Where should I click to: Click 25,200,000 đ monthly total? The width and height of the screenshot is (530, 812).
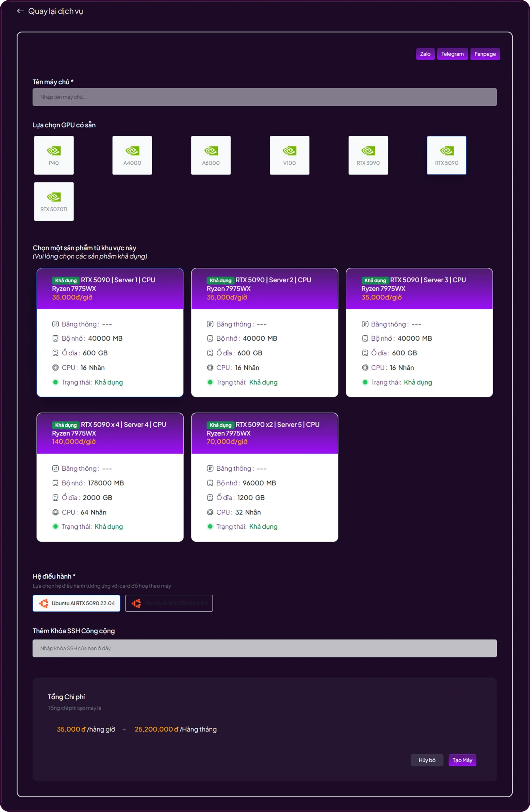point(156,729)
